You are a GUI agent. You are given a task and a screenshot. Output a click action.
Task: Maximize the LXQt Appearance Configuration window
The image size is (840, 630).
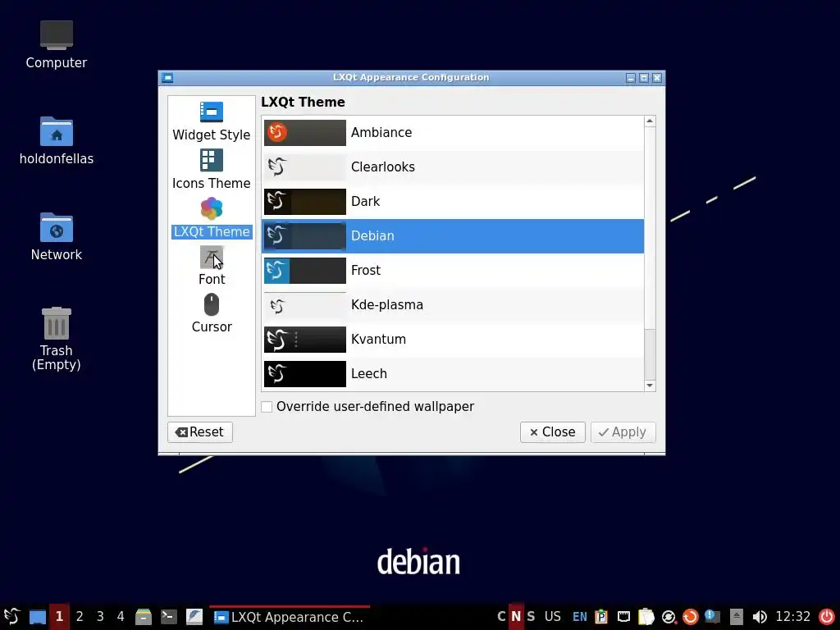click(644, 78)
